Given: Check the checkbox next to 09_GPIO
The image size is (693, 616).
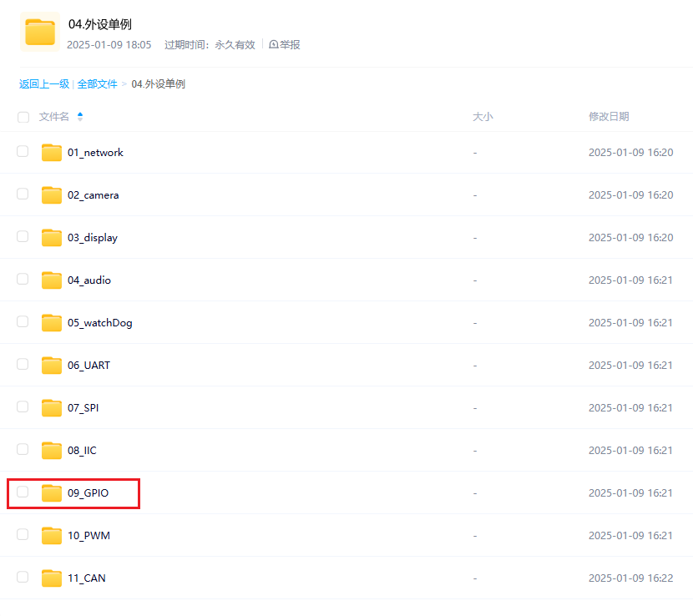Looking at the screenshot, I should (x=23, y=492).
